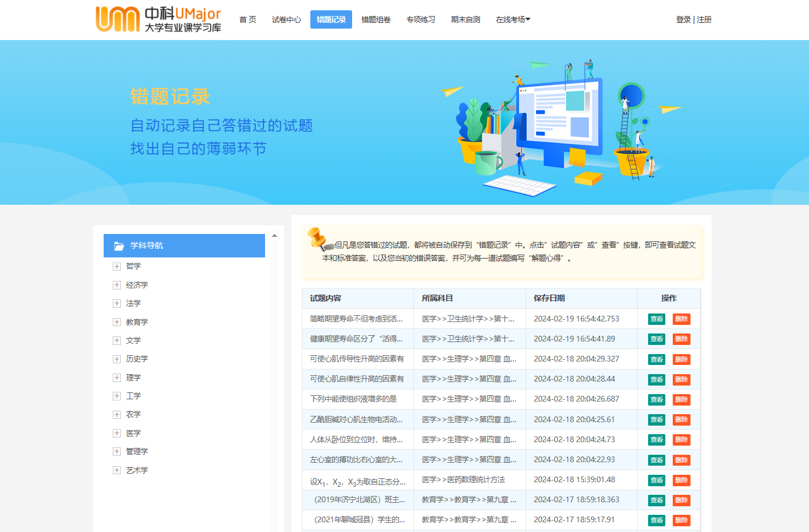Image resolution: width=809 pixels, height=532 pixels.
Task: Expand the 教育学 tree node
Action: pyautogui.click(x=117, y=322)
